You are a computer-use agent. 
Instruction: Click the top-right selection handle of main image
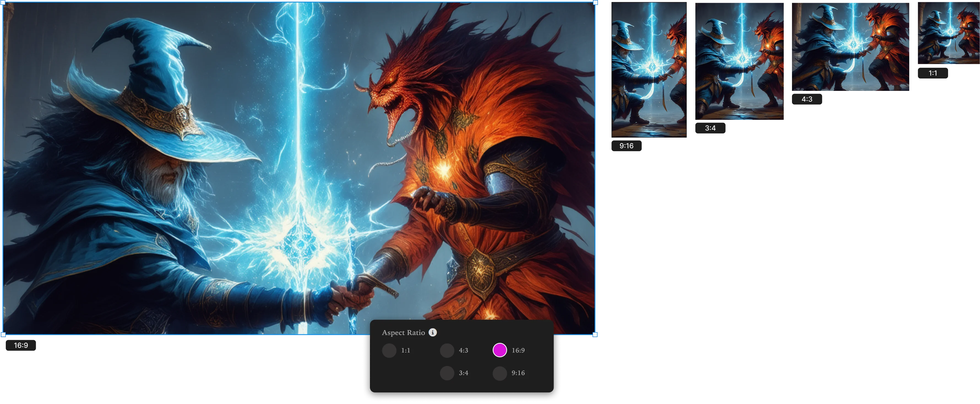pyautogui.click(x=595, y=2)
